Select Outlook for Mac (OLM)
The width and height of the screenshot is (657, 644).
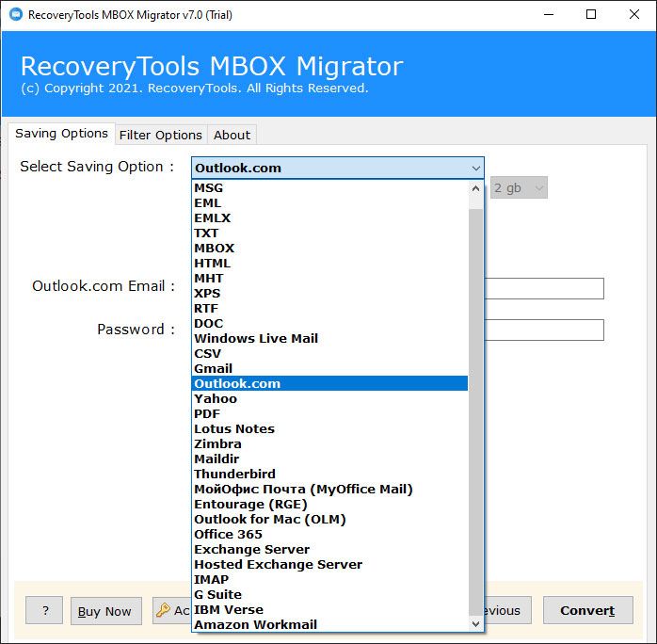329,519
